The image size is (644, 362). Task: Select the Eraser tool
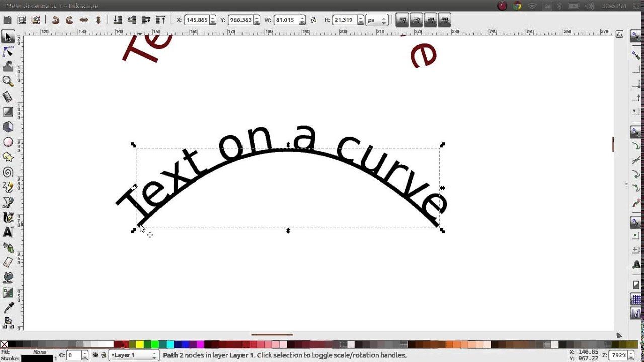tap(8, 262)
